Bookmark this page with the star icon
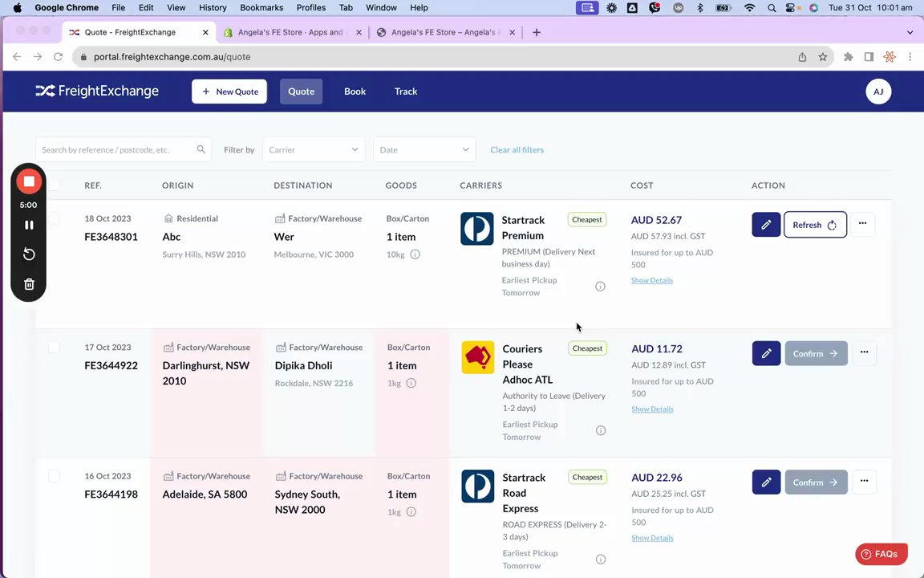This screenshot has height=578, width=924. [x=823, y=57]
